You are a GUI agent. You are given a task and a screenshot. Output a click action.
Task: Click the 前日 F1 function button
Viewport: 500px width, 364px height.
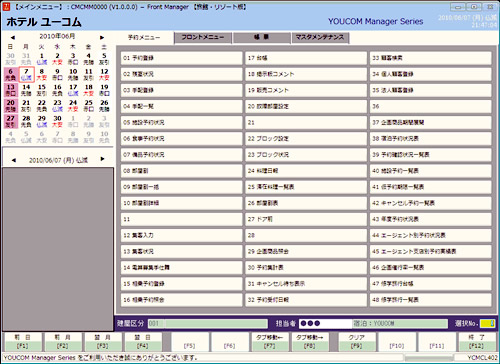tap(22, 342)
